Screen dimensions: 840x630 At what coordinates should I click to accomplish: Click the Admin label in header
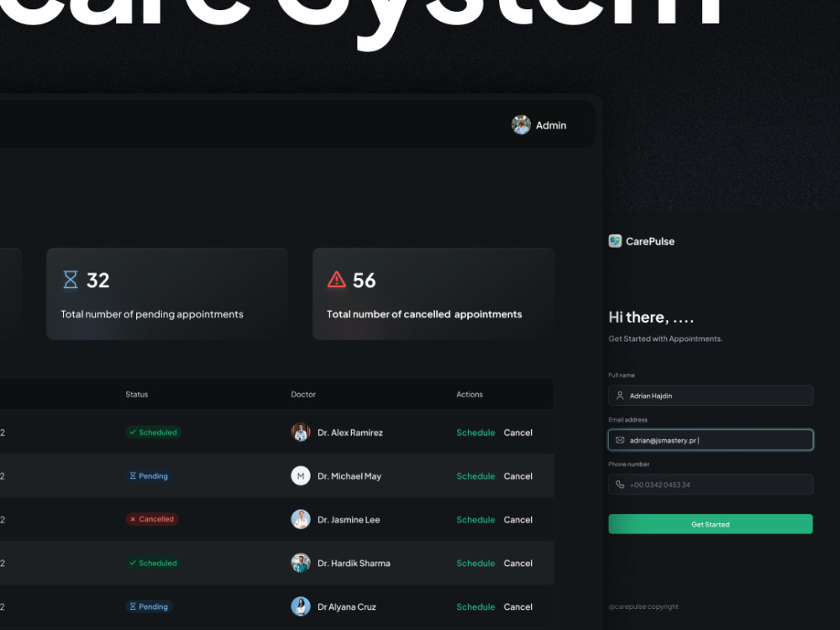551,125
